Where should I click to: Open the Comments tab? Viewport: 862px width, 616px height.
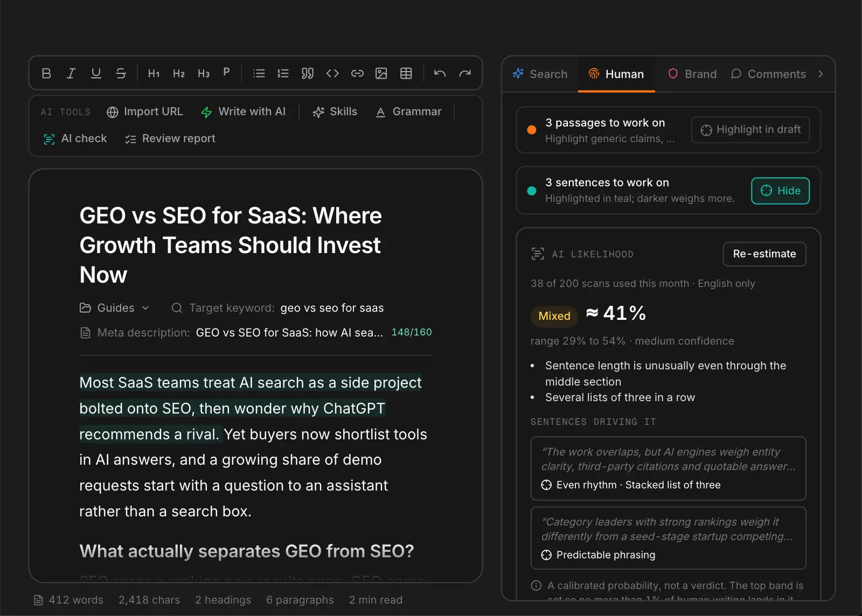coord(769,74)
